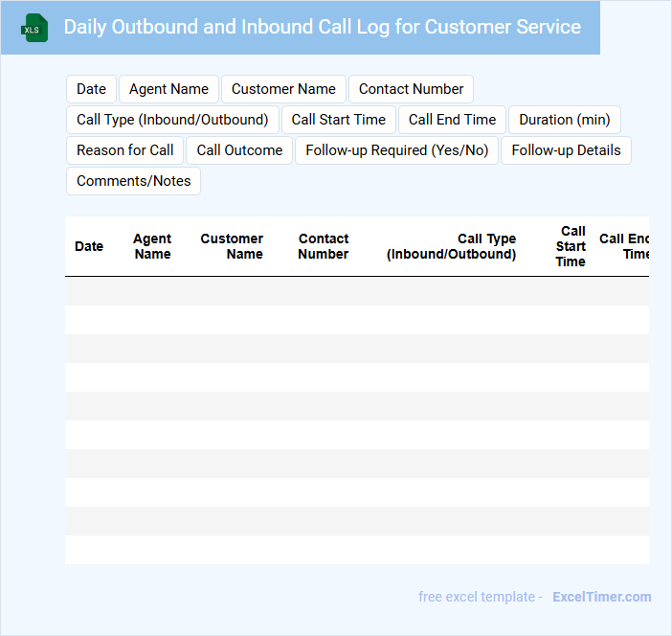Image resolution: width=672 pixels, height=636 pixels.
Task: Open the ExcelTimer.com link
Action: (601, 597)
